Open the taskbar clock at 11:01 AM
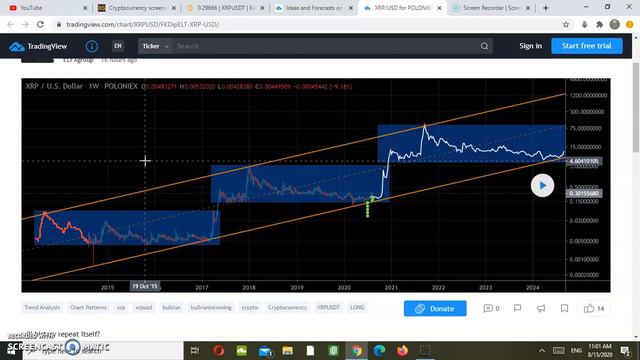640x360 pixels. (x=600, y=351)
